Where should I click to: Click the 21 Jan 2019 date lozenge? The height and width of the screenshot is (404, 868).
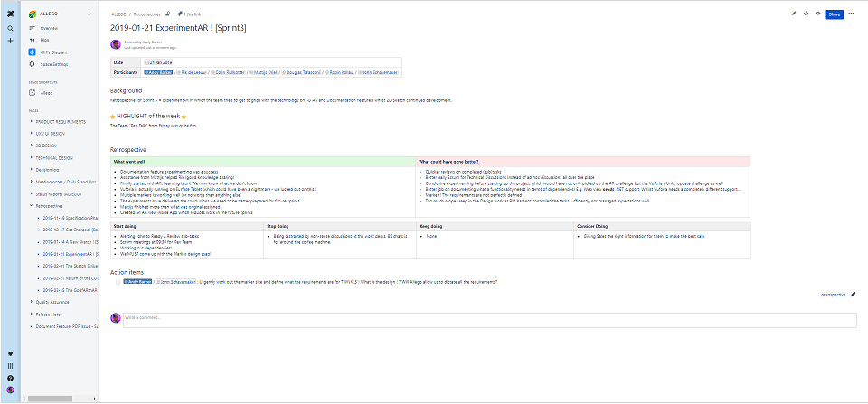click(159, 62)
